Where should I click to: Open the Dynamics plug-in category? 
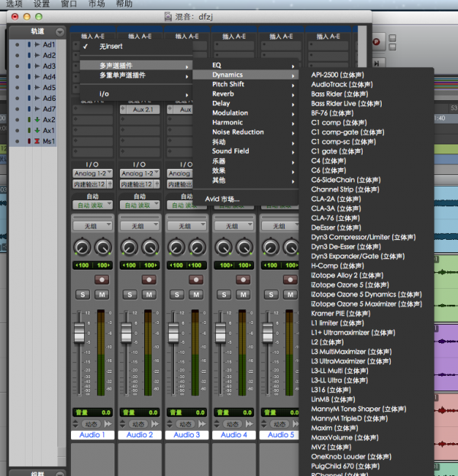point(246,75)
